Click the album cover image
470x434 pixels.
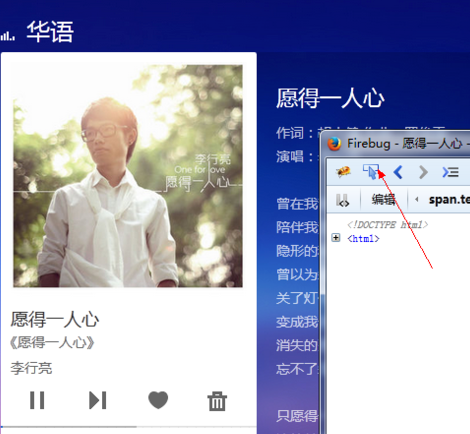pyautogui.click(x=128, y=176)
